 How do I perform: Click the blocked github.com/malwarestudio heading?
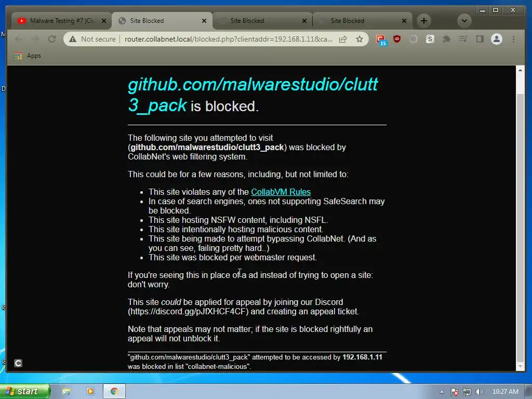pyautogui.click(x=253, y=95)
